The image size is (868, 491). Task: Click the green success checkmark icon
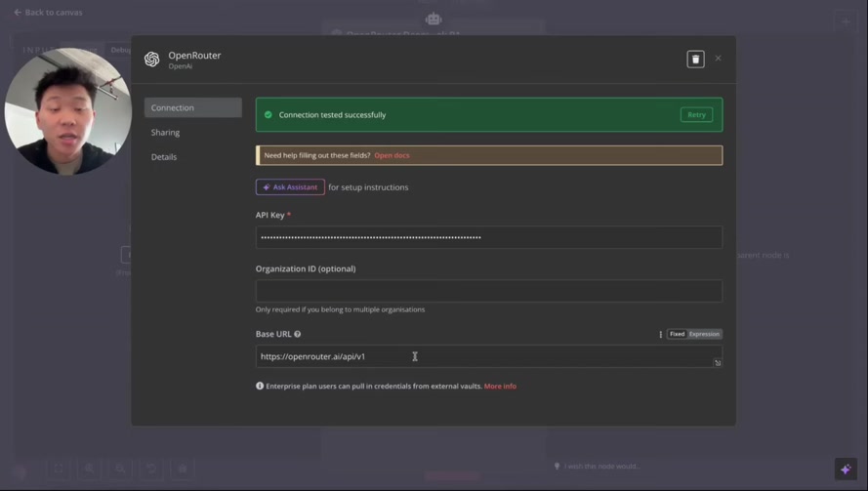(x=268, y=114)
